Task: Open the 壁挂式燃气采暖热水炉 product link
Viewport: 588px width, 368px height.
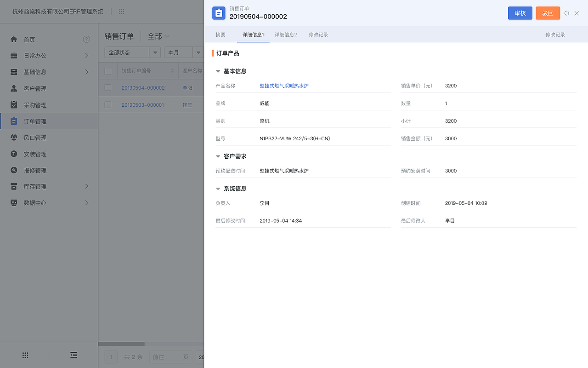Action: (283, 86)
